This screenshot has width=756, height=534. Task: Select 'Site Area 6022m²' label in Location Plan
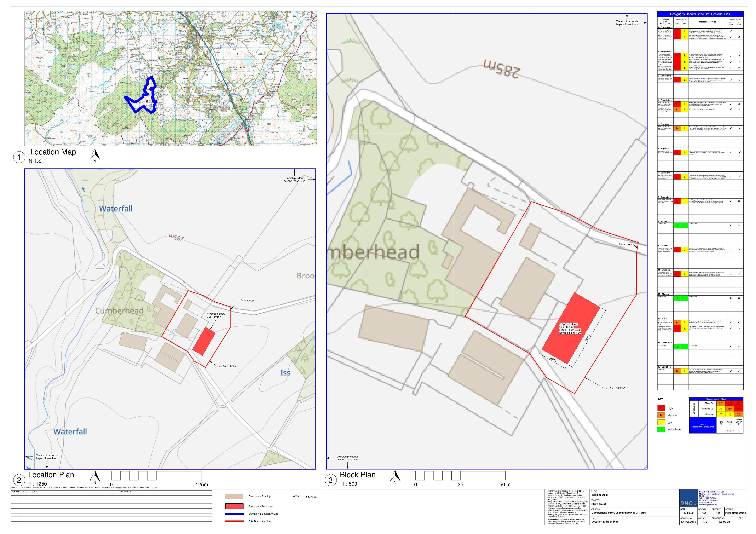click(x=227, y=366)
